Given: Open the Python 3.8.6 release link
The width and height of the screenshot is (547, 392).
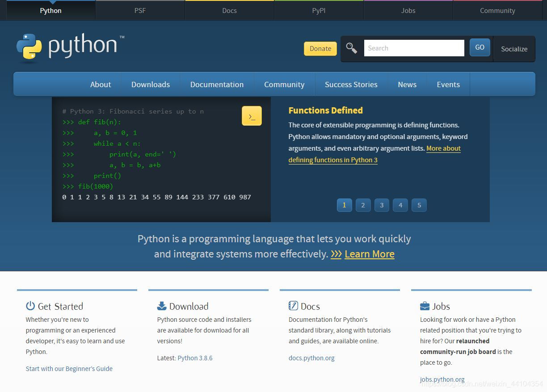Looking at the screenshot, I should point(195,358).
